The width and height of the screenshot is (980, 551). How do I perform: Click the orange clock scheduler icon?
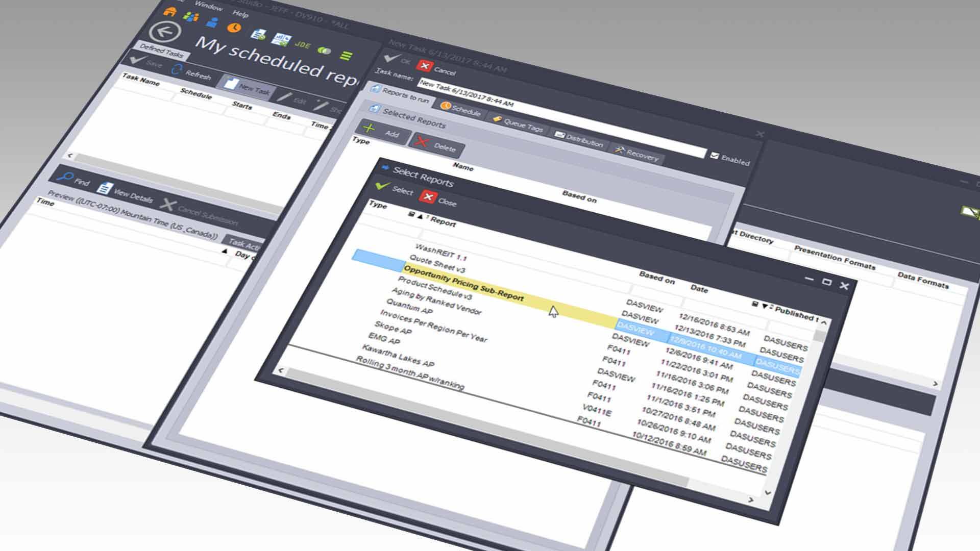[234, 28]
